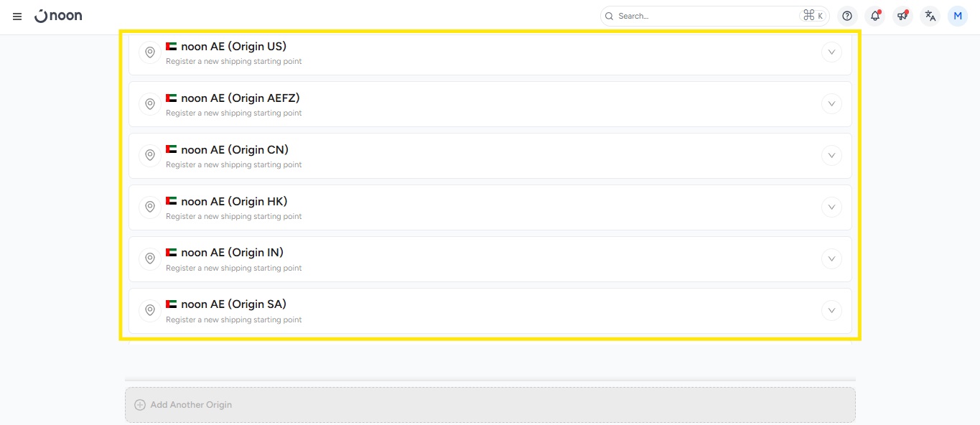Open the M user profile avatar
The width and height of the screenshot is (980, 425).
point(958,16)
